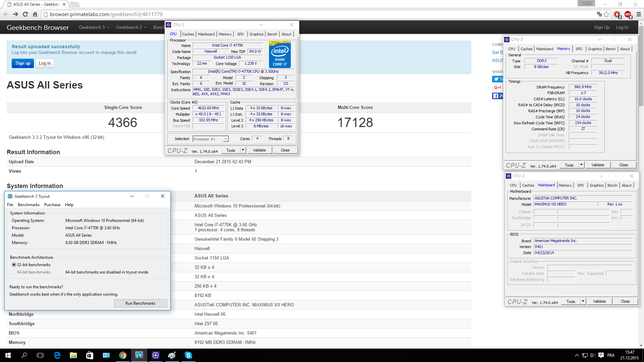The image size is (644, 362).
Task: Select the 32-bit benchmarks radio button
Action: [14, 265]
